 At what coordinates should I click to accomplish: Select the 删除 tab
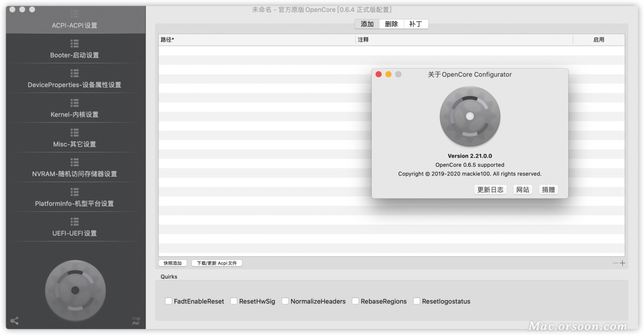coord(391,24)
